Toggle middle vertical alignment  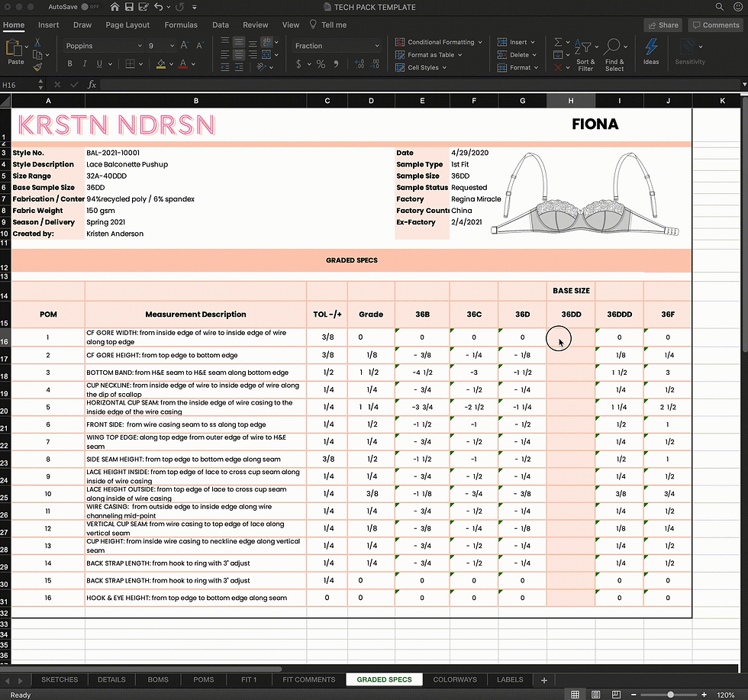pos(239,41)
